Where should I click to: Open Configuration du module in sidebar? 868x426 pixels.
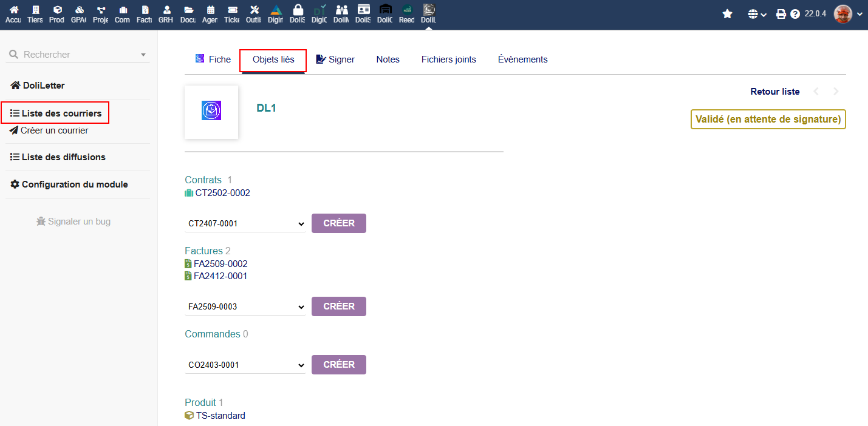[x=74, y=184]
